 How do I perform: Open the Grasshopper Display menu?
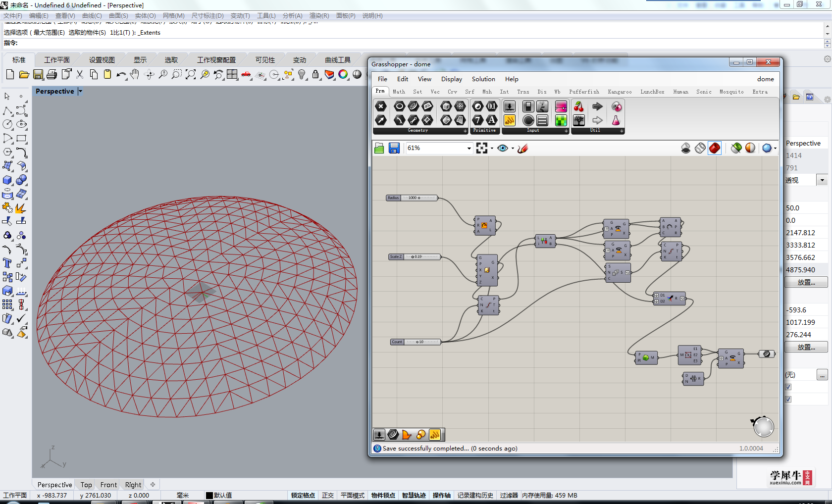click(x=452, y=79)
